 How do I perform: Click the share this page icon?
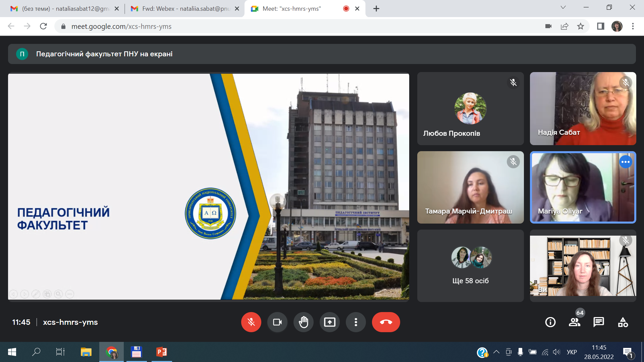(565, 26)
